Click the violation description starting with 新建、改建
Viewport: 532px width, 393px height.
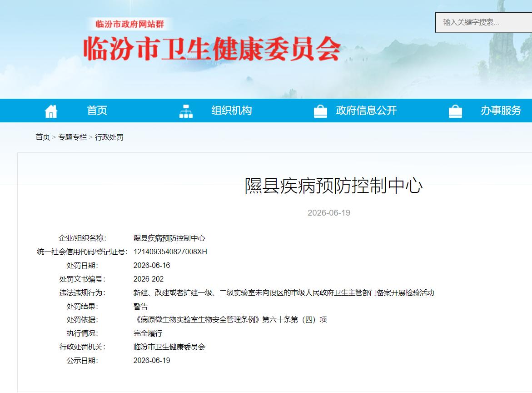pos(283,292)
